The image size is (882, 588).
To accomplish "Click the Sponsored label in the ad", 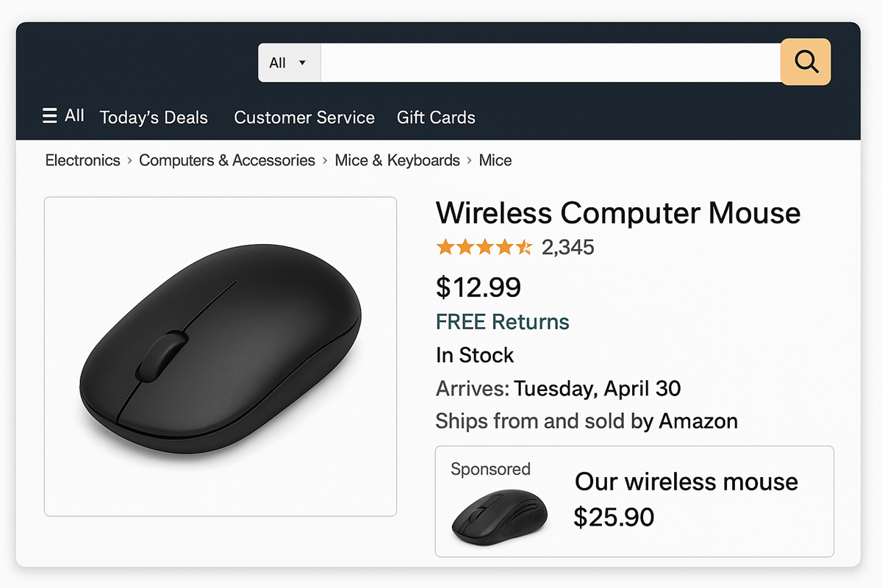I will [x=490, y=469].
